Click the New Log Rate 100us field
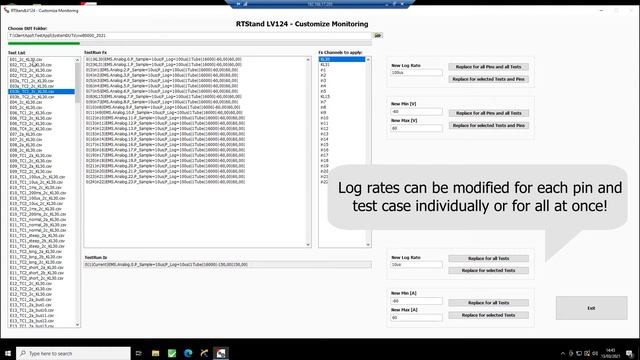Image resolution: width=640 pixels, height=360 pixels. pos(416,73)
